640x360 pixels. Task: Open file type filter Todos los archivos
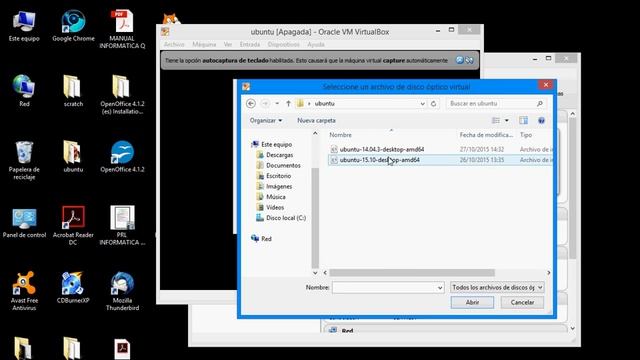click(x=497, y=288)
